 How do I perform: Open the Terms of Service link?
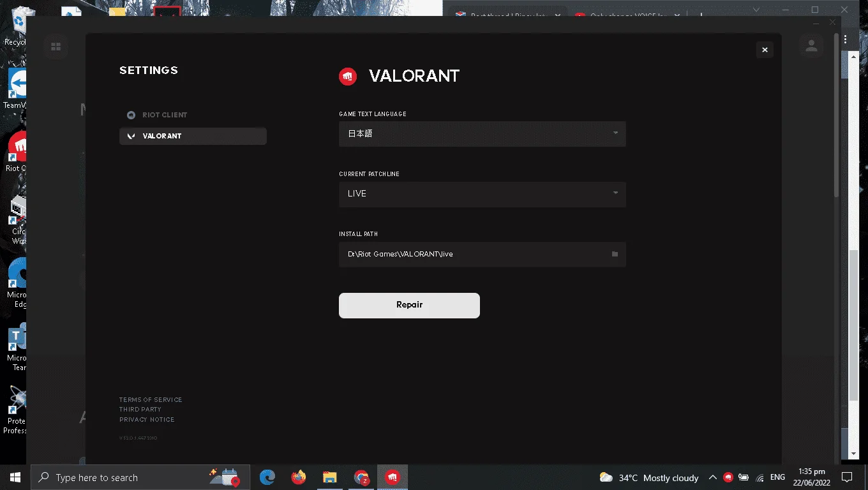(x=151, y=399)
